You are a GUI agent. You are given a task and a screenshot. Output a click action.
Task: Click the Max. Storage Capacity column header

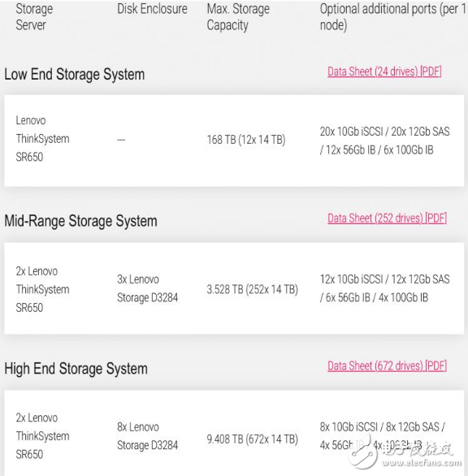[x=238, y=17]
